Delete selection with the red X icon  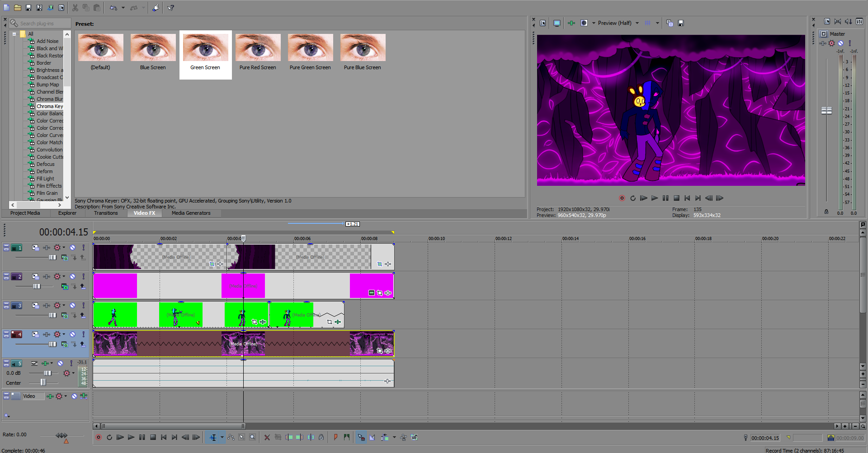click(x=267, y=437)
